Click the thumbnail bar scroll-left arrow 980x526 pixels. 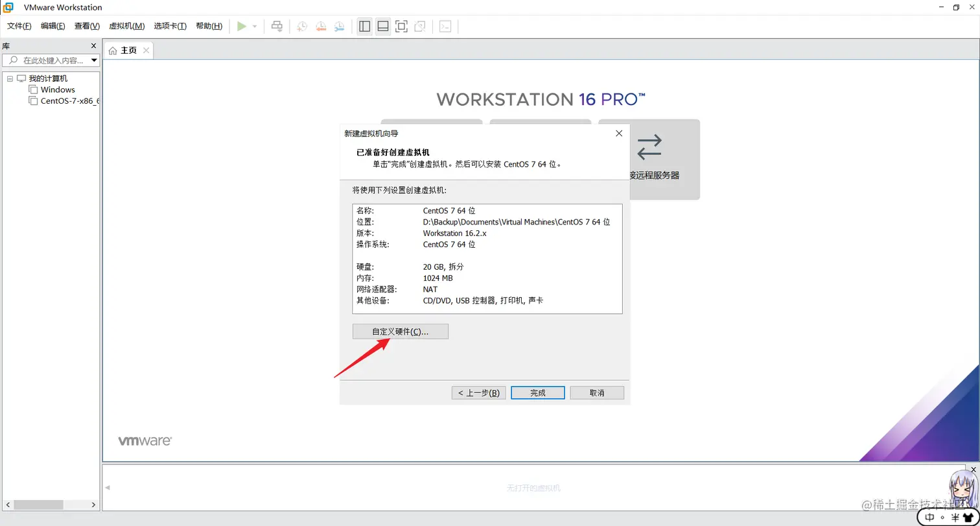(108, 488)
